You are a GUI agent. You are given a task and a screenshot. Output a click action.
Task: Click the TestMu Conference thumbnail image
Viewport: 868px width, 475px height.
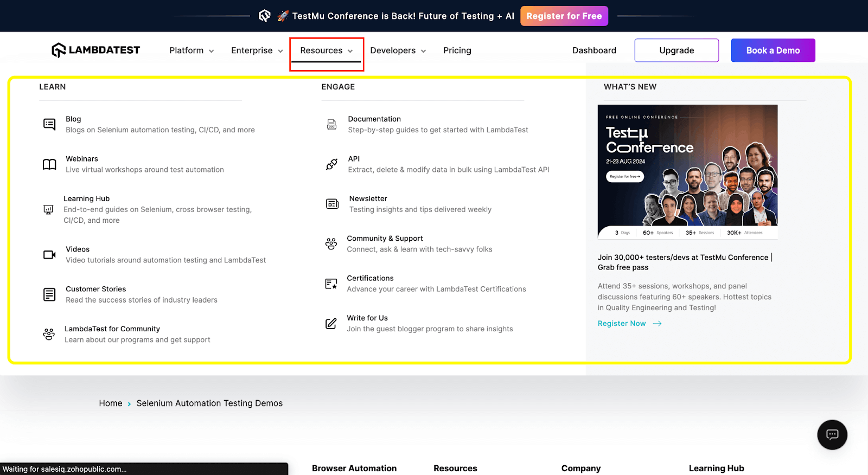(x=687, y=172)
